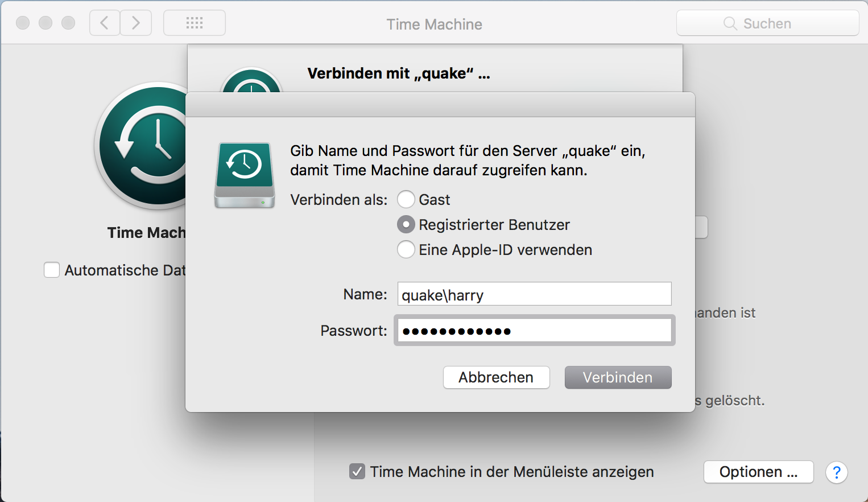
Task: Choose Eine Apple-ID verwenden option
Action: (x=406, y=250)
